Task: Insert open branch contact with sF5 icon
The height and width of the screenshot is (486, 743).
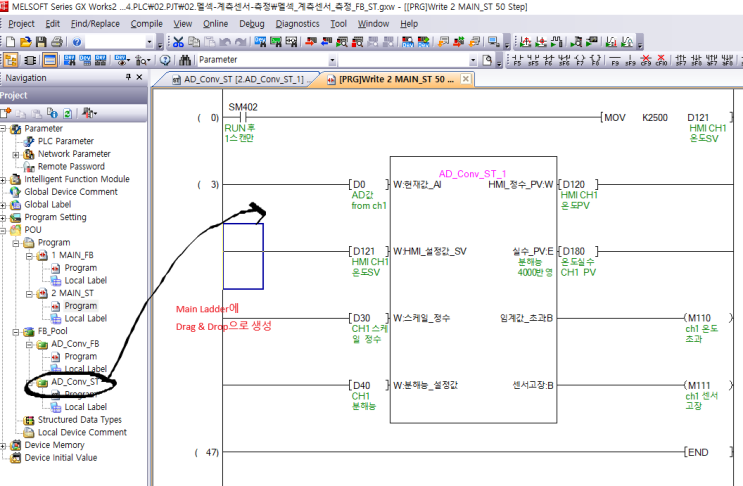Action: click(533, 60)
